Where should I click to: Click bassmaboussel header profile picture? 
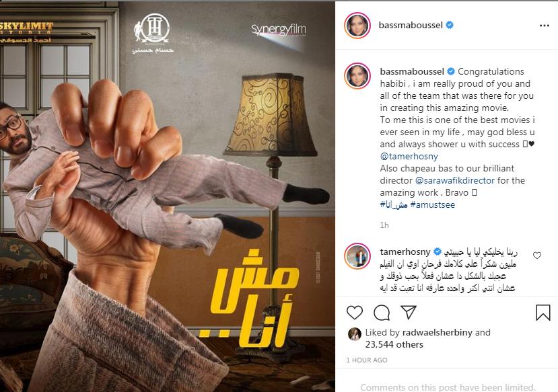(357, 26)
